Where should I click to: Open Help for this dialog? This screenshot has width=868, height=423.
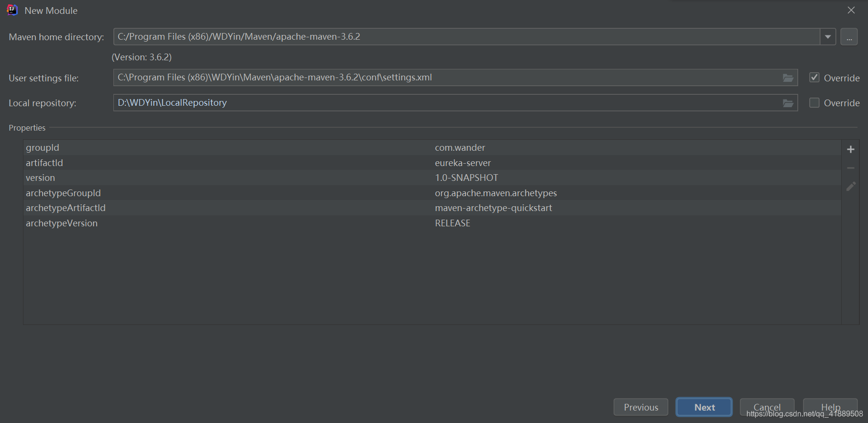point(830,407)
